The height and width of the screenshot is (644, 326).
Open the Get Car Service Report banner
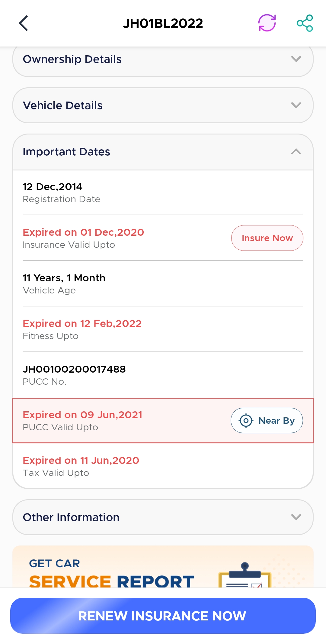tap(163, 567)
